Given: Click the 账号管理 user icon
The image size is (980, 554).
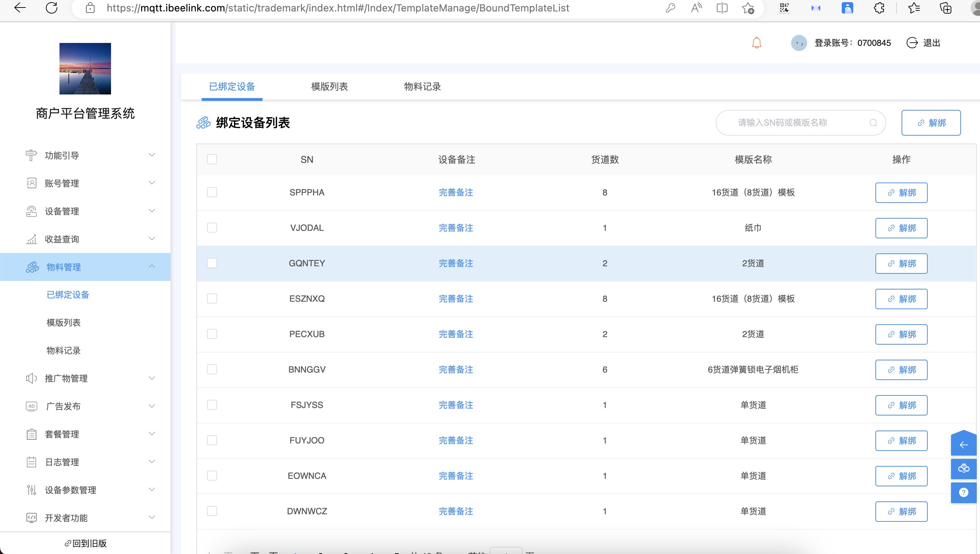Looking at the screenshot, I should coord(31,183).
